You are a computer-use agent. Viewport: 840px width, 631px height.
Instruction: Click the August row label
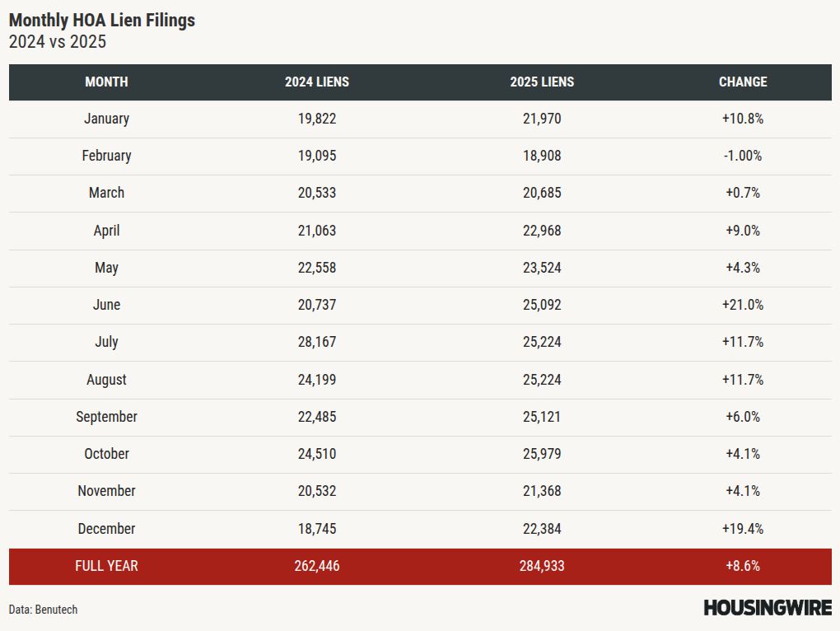click(x=106, y=380)
